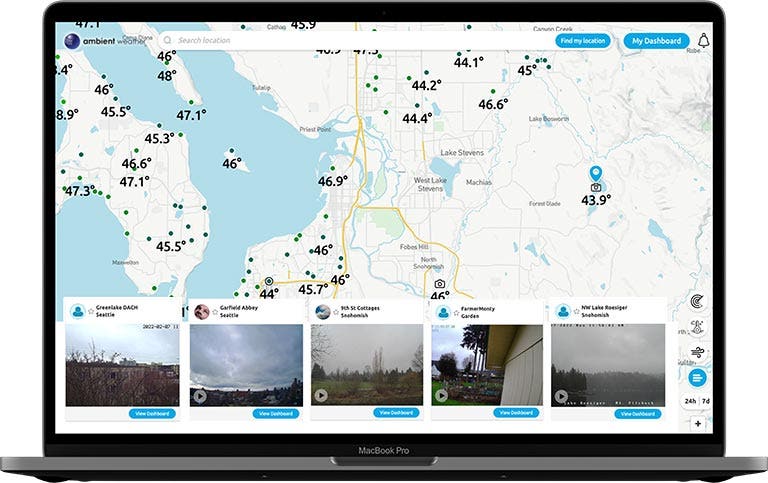Click the target station marker above 44°
The image size is (768, 483).
268,281
